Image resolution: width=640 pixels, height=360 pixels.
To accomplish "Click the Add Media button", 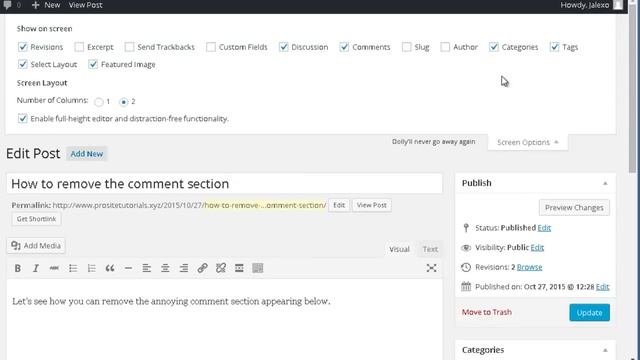I will tap(36, 245).
